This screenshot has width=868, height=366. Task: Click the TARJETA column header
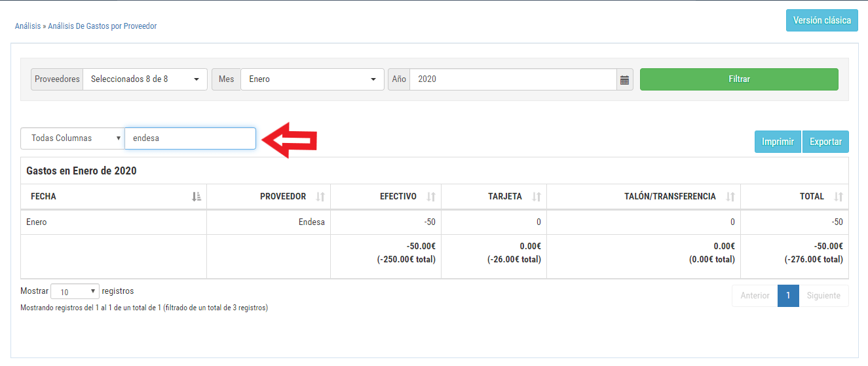tap(494, 197)
